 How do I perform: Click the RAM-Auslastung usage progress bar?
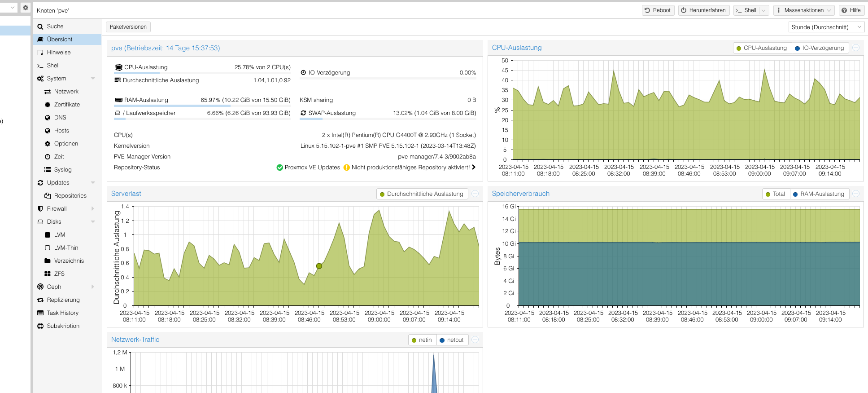coord(202,106)
